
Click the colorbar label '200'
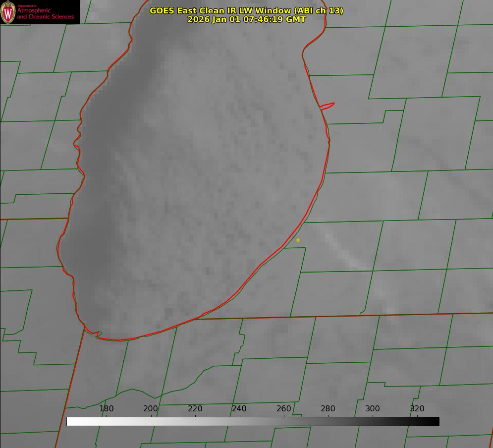[151, 408]
